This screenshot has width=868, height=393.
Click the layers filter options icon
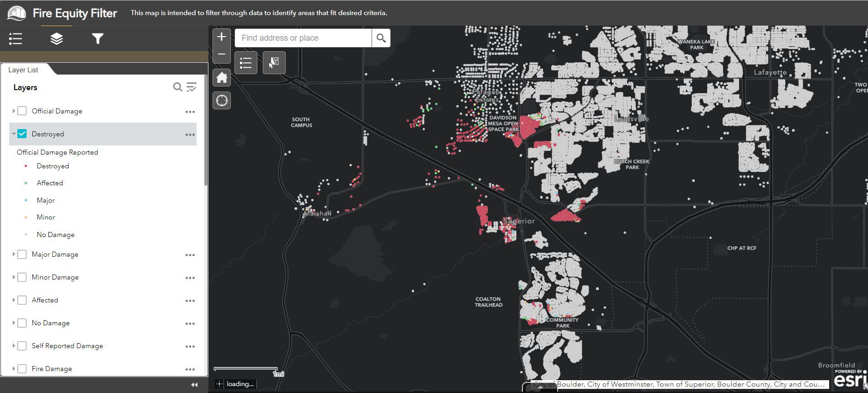pos(192,87)
